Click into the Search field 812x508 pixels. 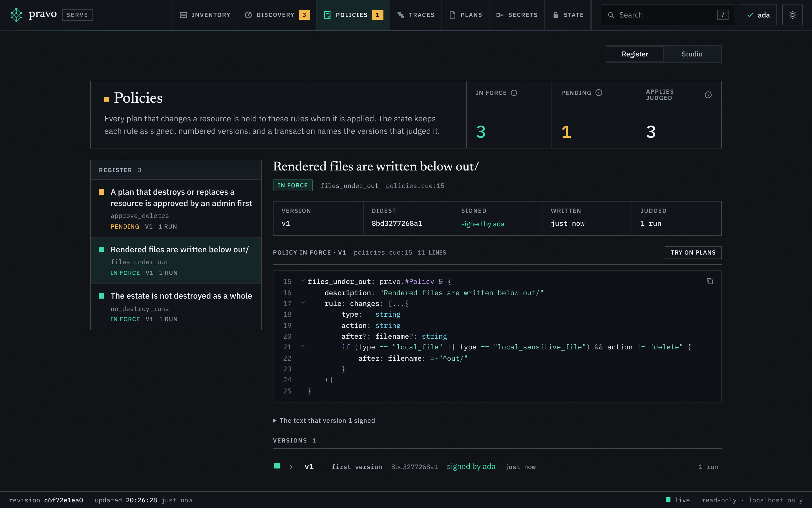click(667, 15)
